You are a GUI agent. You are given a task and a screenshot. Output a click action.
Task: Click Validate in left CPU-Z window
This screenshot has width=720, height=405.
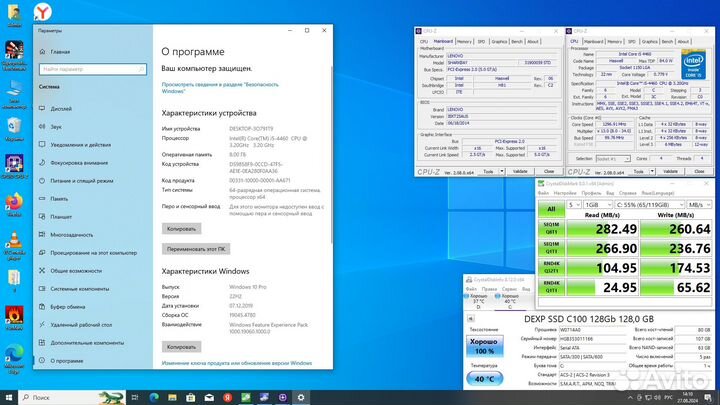[520, 171]
